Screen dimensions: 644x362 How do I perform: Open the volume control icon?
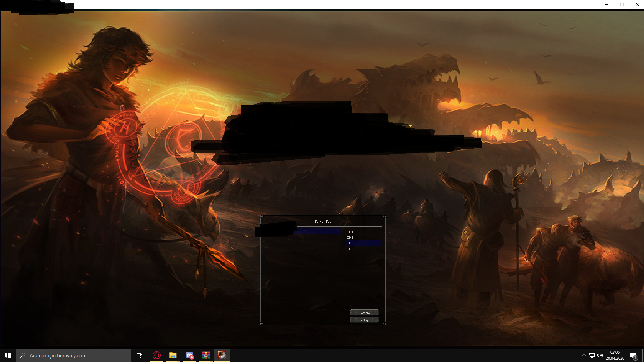[600, 355]
